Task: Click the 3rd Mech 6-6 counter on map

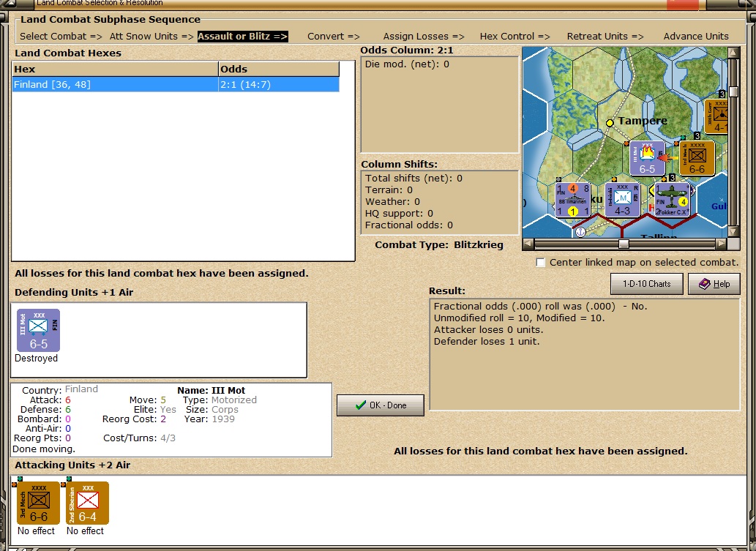Action: 697,159
